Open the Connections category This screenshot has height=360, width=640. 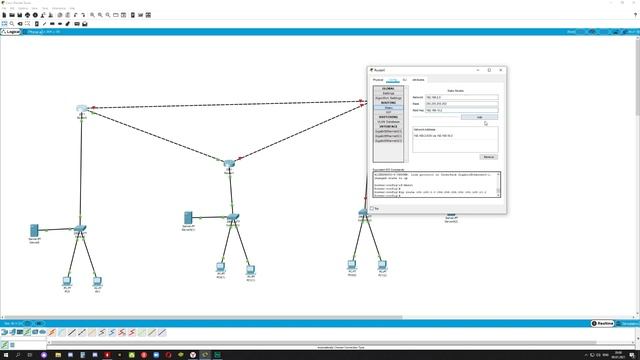click(x=27, y=332)
